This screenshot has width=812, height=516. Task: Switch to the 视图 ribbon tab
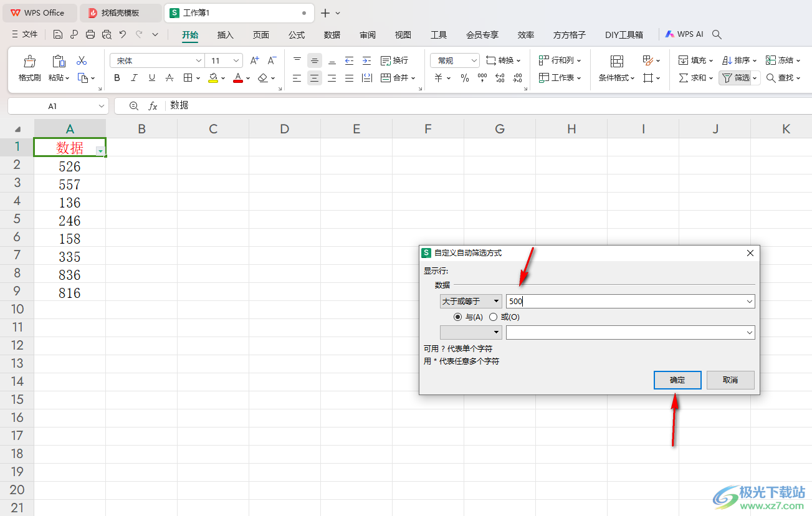[x=403, y=35]
